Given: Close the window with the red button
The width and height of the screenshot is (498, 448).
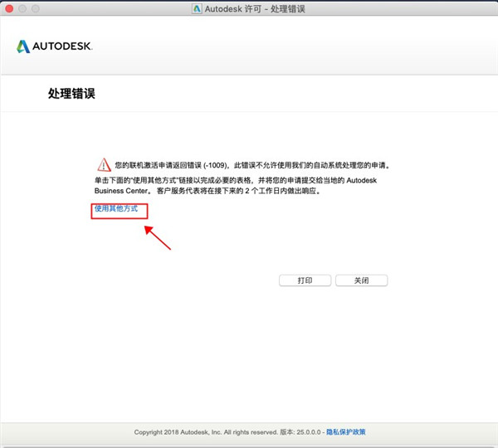Looking at the screenshot, I should [x=9, y=8].
